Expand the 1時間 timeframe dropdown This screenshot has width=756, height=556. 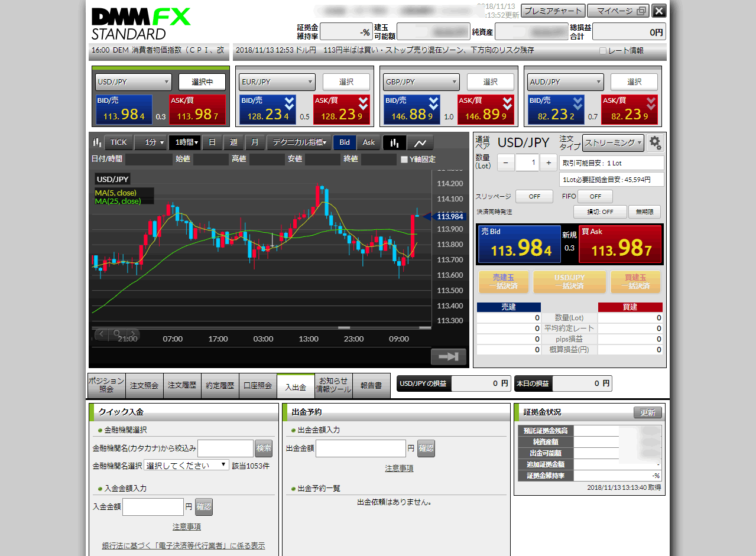pos(185,142)
